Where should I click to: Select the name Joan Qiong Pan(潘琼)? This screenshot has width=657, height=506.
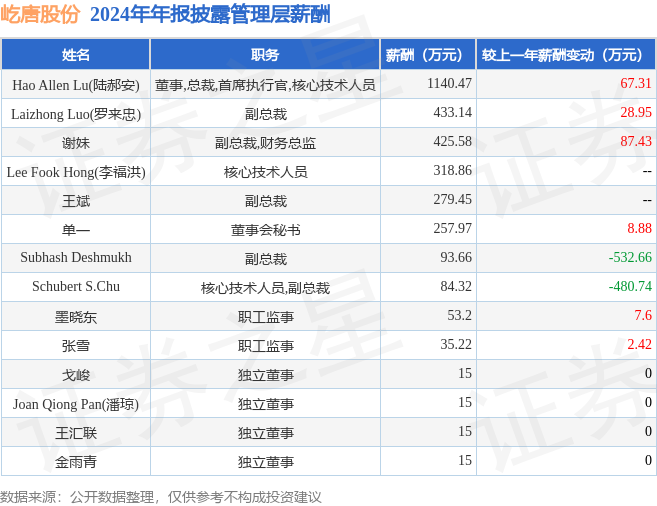(x=76, y=404)
